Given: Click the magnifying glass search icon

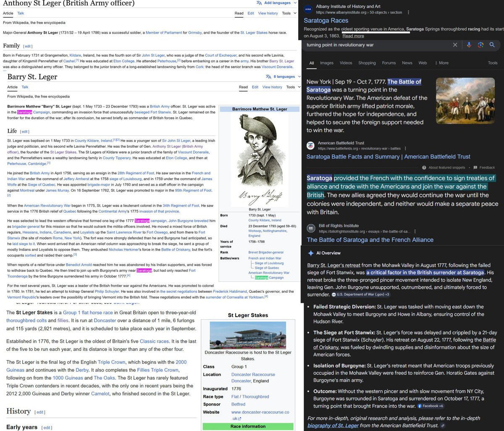Looking at the screenshot, I should (492, 45).
